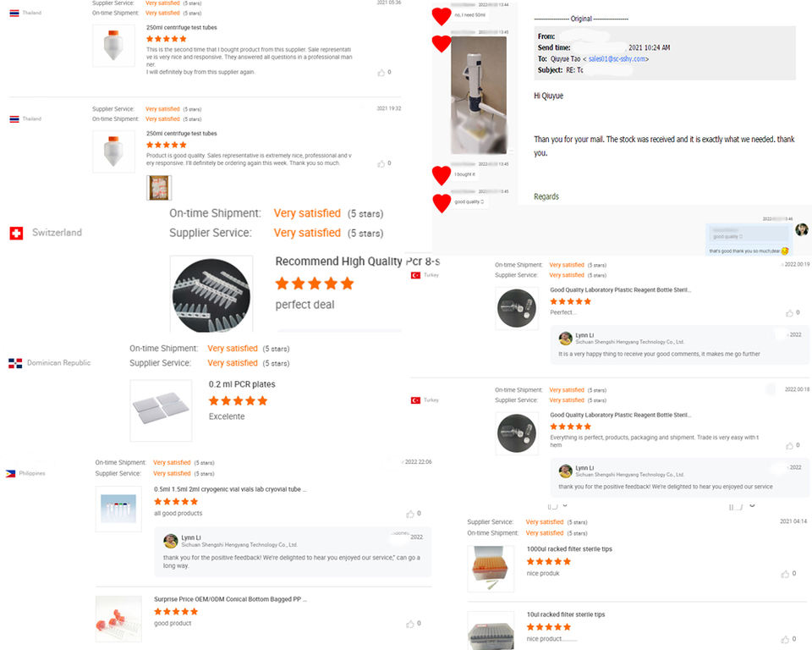The width and height of the screenshot is (812, 650).
Task: Open the sales01@sc-sshy.com email link
Action: (x=617, y=59)
